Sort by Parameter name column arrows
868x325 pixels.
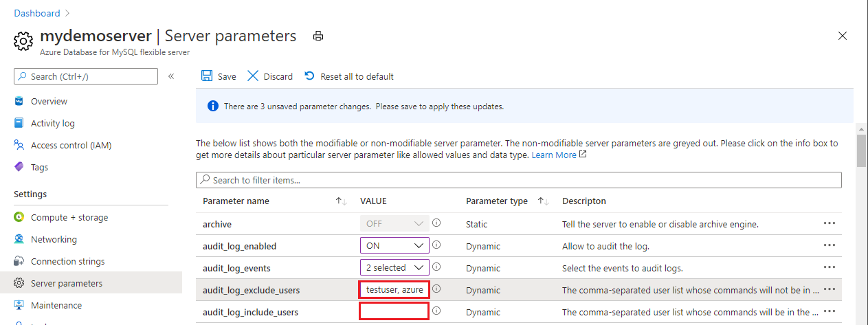341,201
